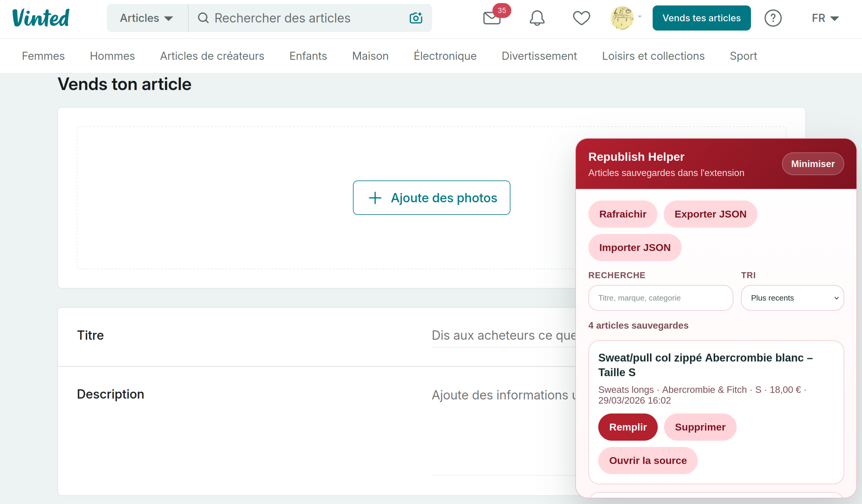Screen dimensions: 862x504
Task: Click the camera image search icon
Action: 416,18
